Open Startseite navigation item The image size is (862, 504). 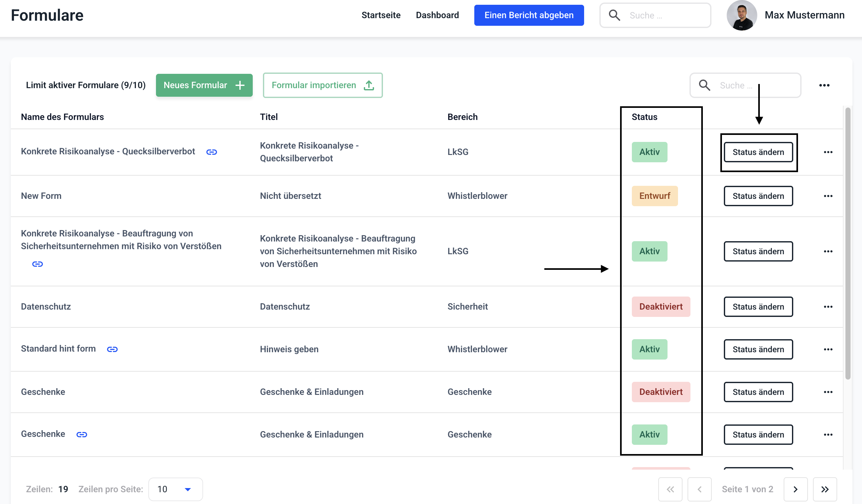pyautogui.click(x=381, y=15)
